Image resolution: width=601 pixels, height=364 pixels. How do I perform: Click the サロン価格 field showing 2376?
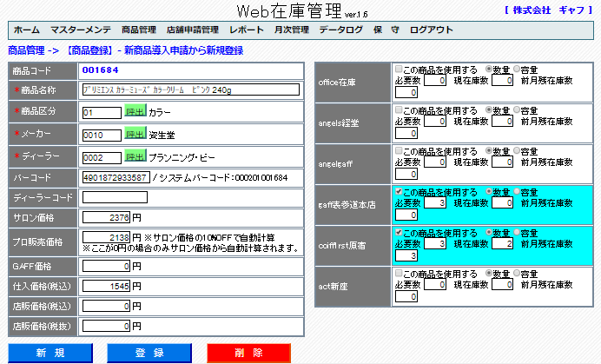click(106, 217)
